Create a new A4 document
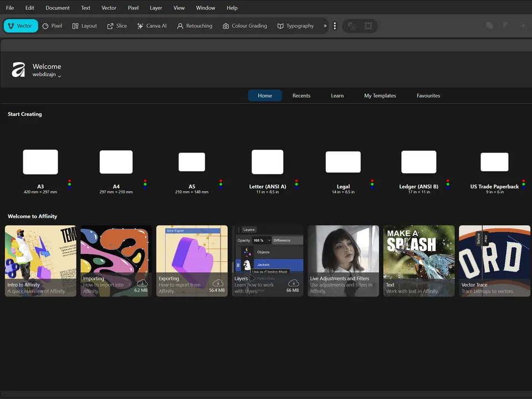Image resolution: width=532 pixels, height=399 pixels. point(116,161)
